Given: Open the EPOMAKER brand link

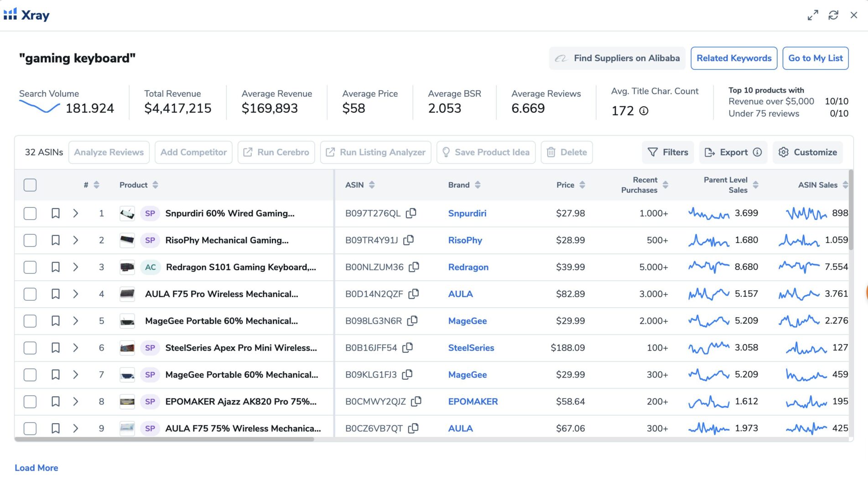Looking at the screenshot, I should [x=473, y=402].
